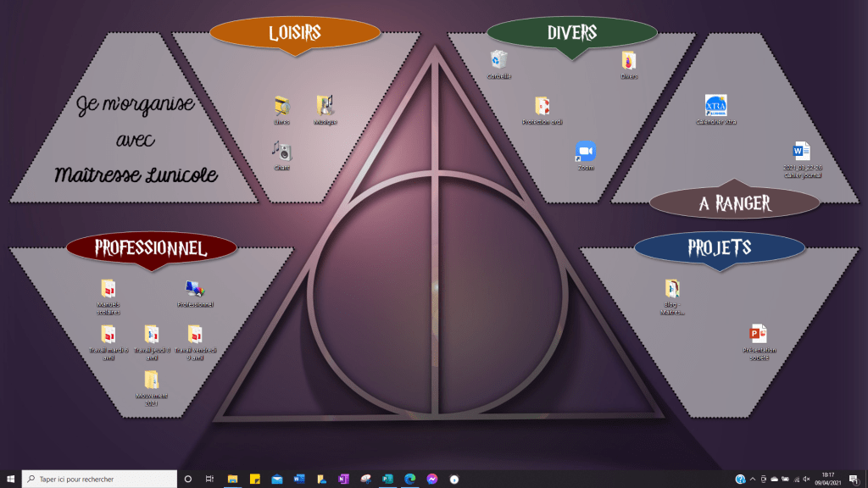Select the Musique folder icon
The width and height of the screenshot is (868, 488).
coord(325,105)
